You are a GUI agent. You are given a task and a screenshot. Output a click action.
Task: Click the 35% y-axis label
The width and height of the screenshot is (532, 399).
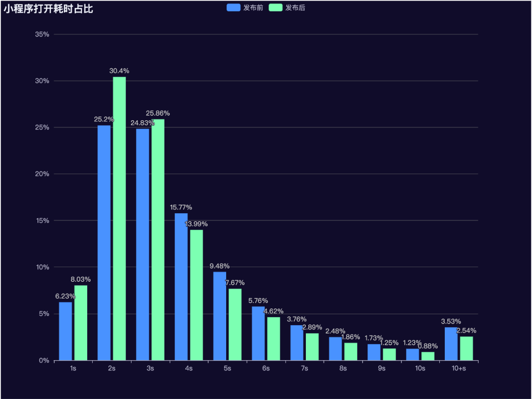click(42, 34)
